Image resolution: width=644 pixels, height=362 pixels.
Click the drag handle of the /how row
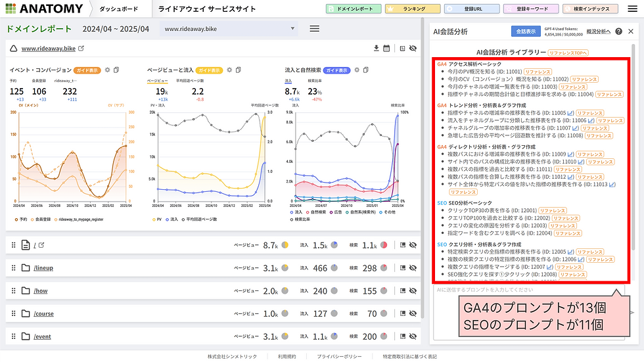[13, 290]
